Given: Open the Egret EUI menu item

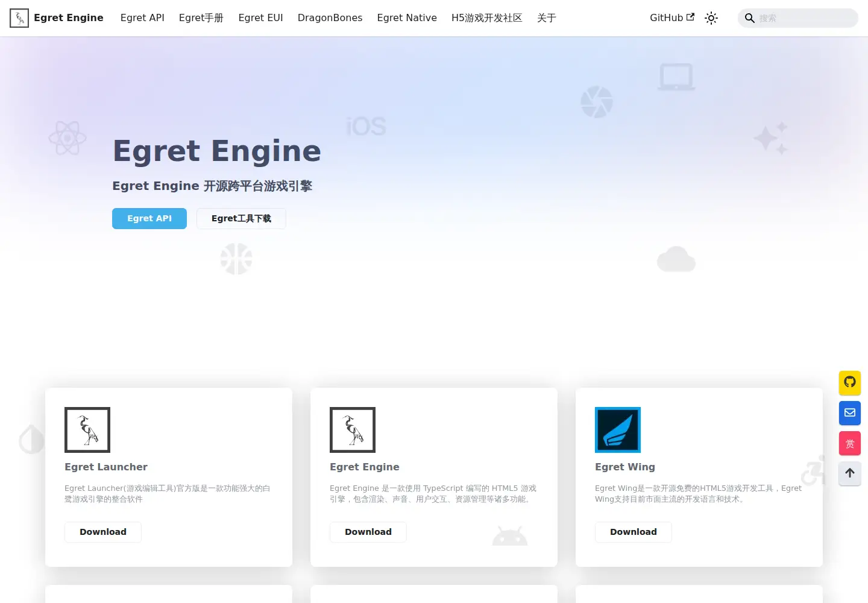Looking at the screenshot, I should (260, 18).
